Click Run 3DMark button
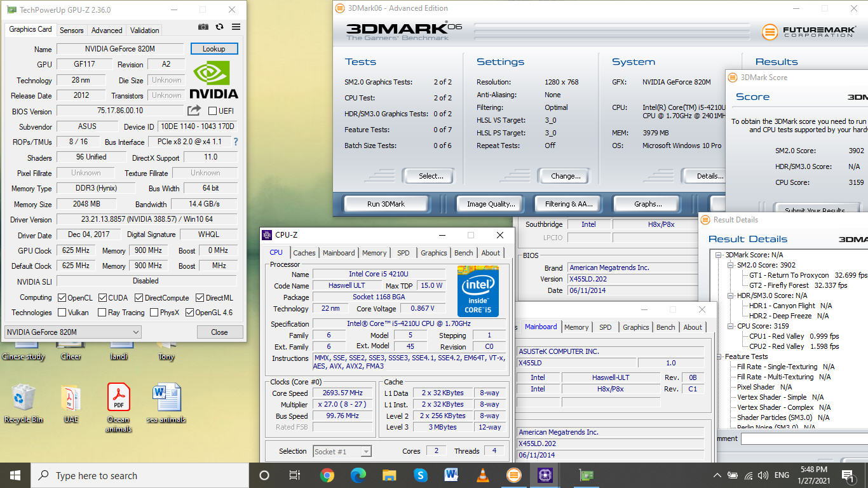The width and height of the screenshot is (868, 488). (x=386, y=204)
